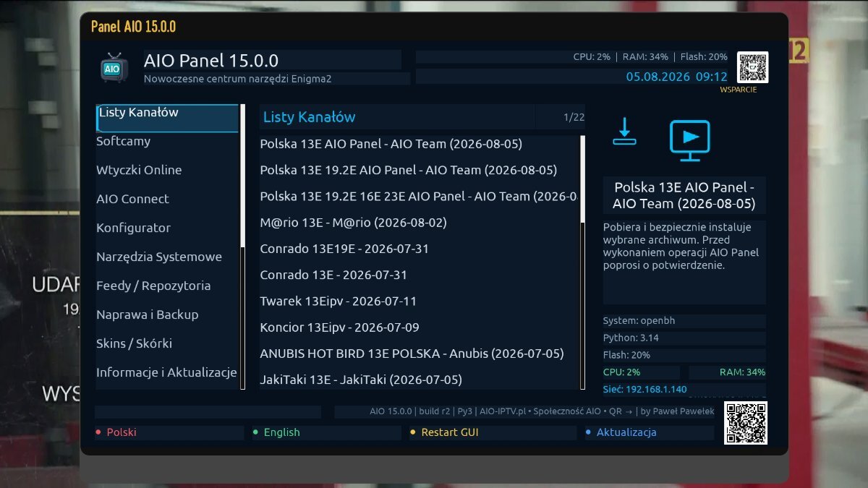Click the bottom-right QR code
The image size is (868, 488).
click(746, 423)
